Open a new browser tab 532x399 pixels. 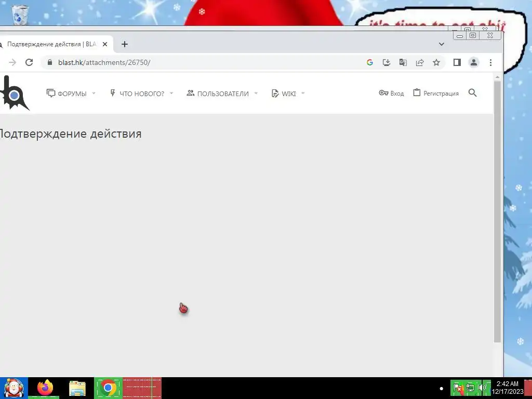[x=125, y=44]
